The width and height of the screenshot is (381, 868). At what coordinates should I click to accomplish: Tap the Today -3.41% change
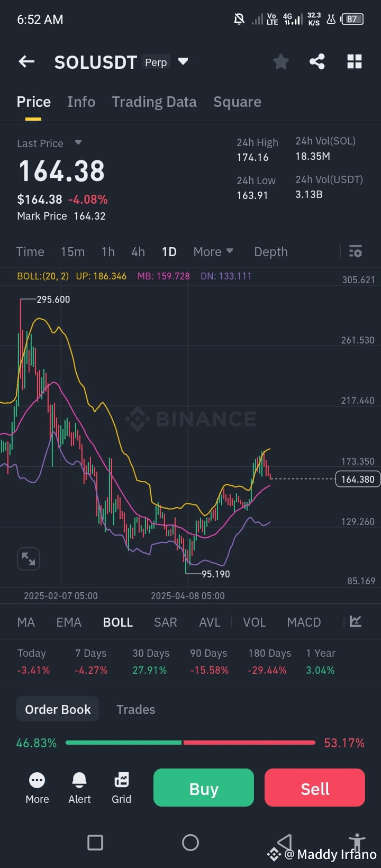click(x=33, y=670)
